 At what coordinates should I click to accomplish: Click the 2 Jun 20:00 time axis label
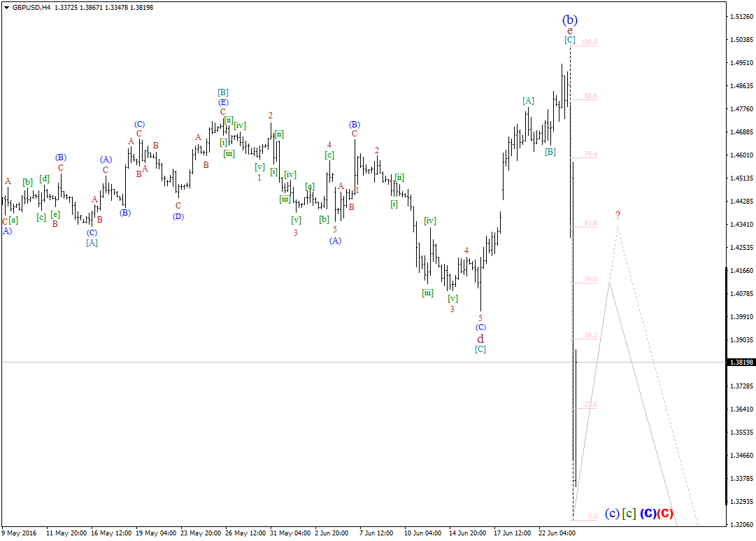(x=331, y=533)
